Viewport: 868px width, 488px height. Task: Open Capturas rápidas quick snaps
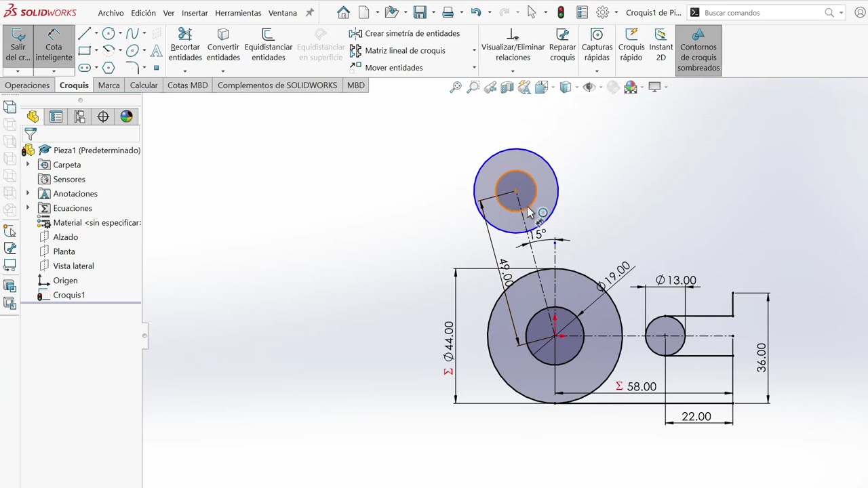pos(597,45)
